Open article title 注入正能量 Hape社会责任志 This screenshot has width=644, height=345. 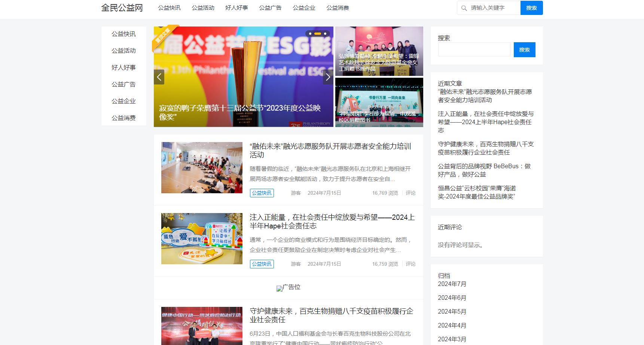[x=332, y=221]
